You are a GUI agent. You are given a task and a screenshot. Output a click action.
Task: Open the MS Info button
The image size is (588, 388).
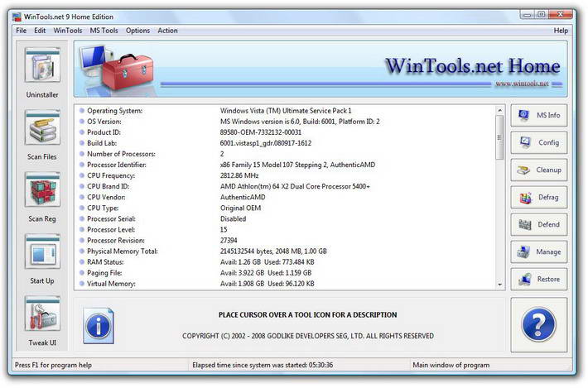(x=539, y=115)
